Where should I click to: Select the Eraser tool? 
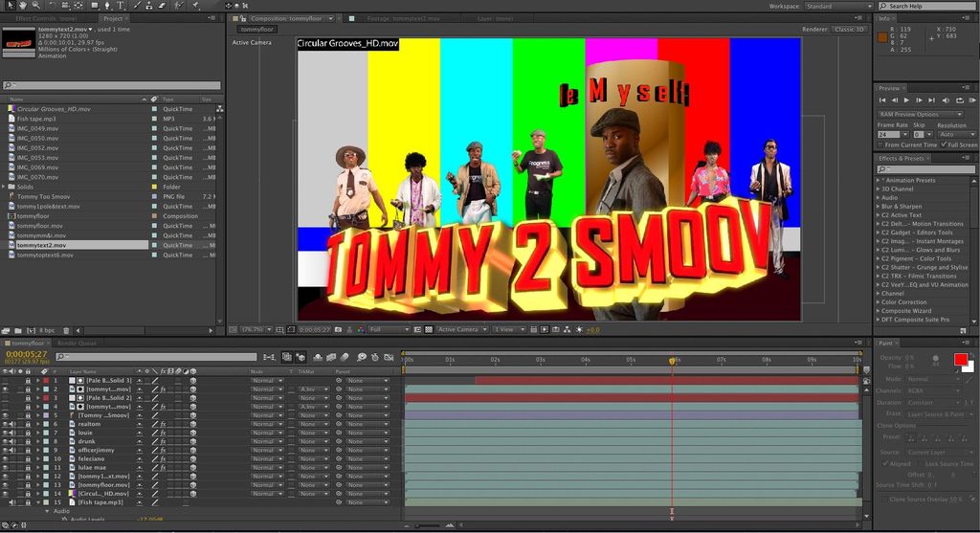pyautogui.click(x=162, y=5)
